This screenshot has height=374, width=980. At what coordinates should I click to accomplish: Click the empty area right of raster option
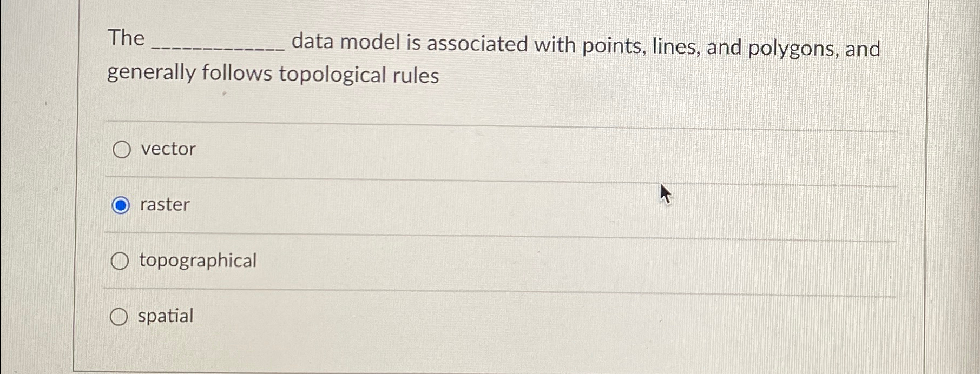pos(487,205)
